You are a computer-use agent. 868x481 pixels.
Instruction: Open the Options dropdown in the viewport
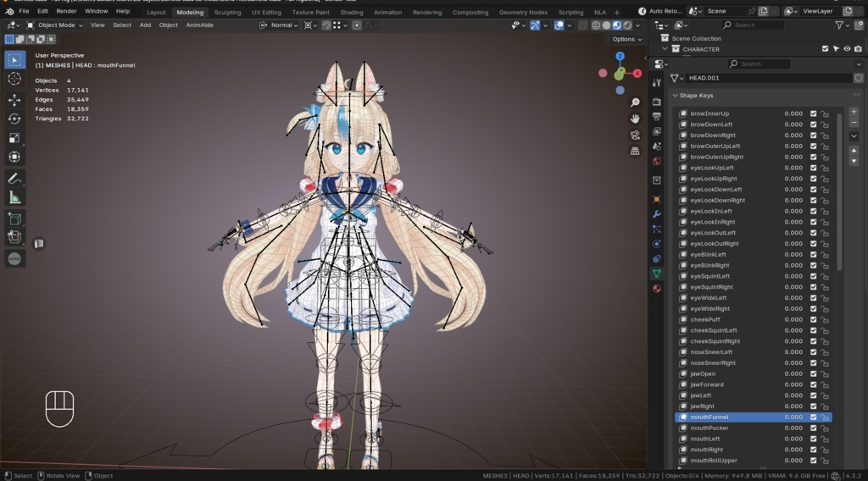pos(626,39)
